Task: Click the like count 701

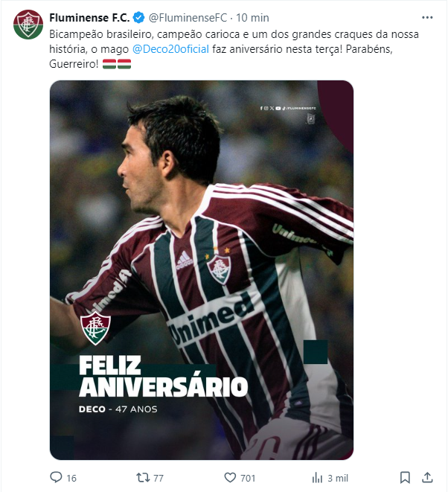Action: 248,478
